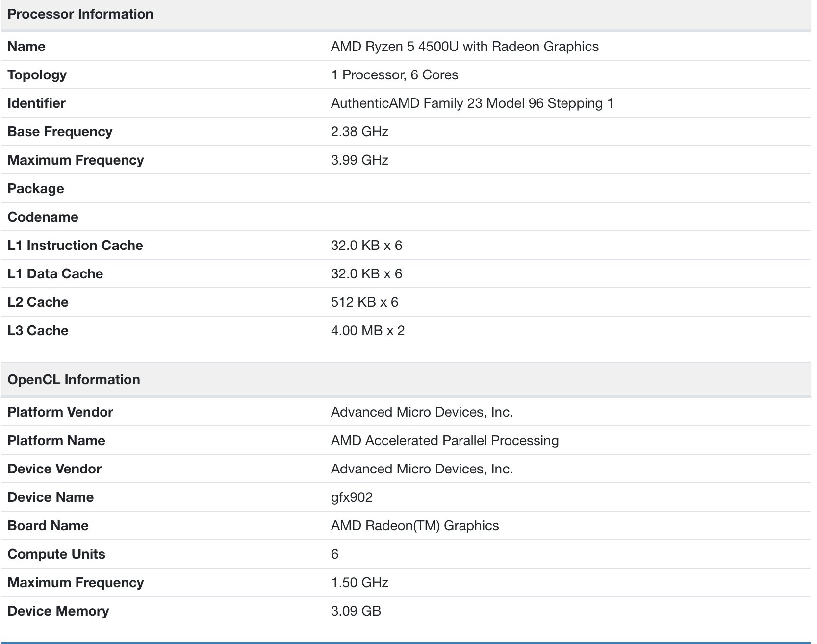
Task: Select 'AMD Radeon(TM) Graphics' value
Action: click(415, 525)
